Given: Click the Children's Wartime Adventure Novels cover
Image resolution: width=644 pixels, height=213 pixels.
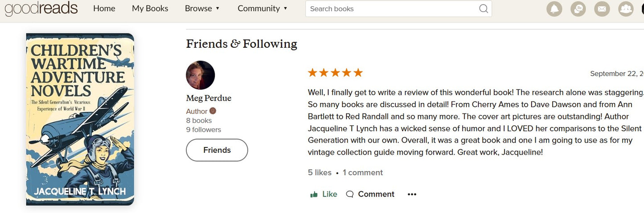Looking at the screenshot, I should click(80, 119).
